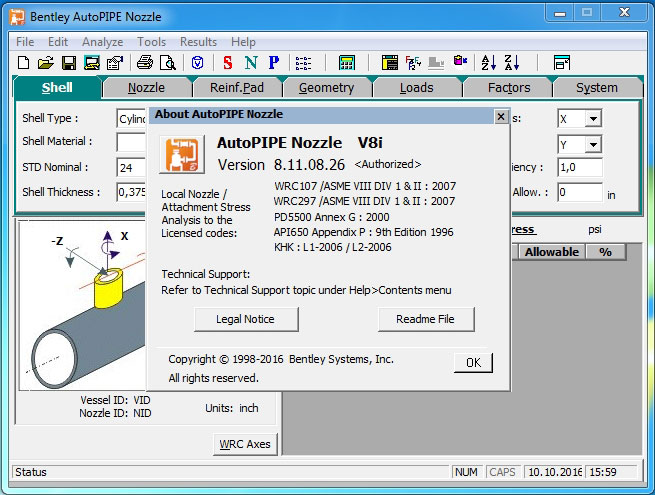Click the Shell Material field
This screenshot has width=655, height=495.
131,142
